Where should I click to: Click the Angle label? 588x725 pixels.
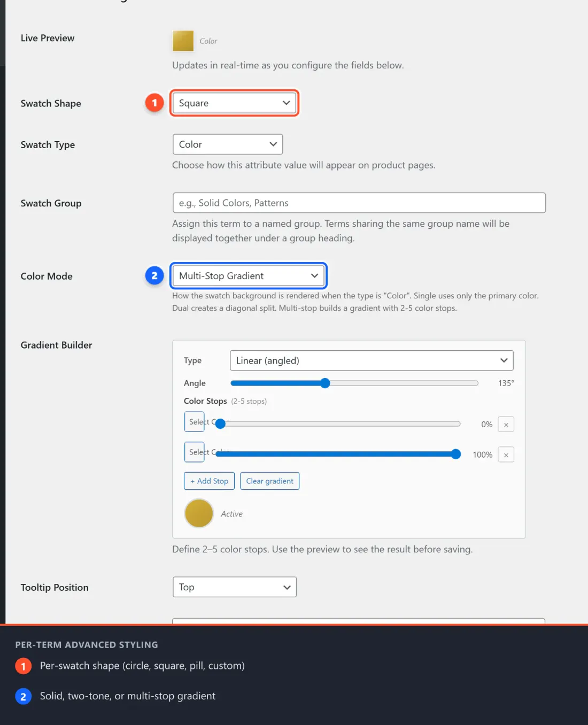click(x=195, y=383)
